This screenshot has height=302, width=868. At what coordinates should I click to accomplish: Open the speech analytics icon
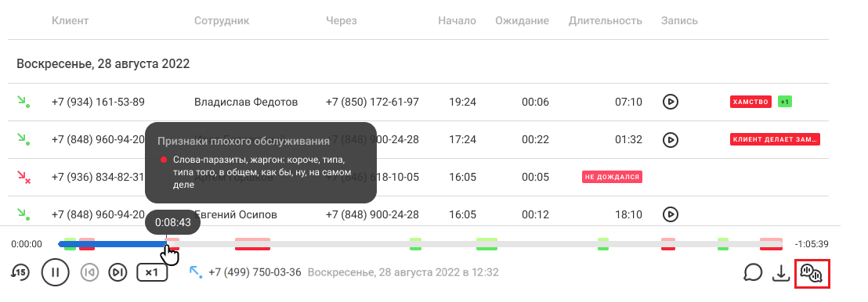coord(812,273)
